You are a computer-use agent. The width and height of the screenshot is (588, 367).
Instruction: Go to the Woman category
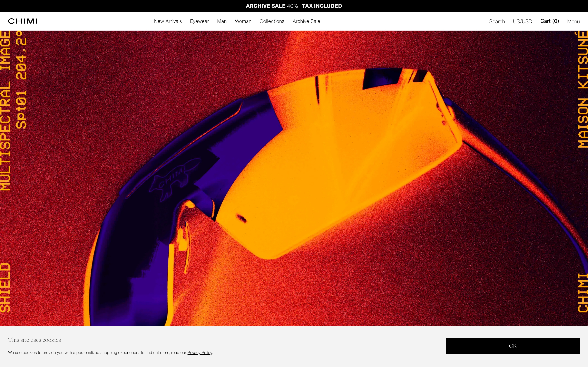click(x=243, y=21)
